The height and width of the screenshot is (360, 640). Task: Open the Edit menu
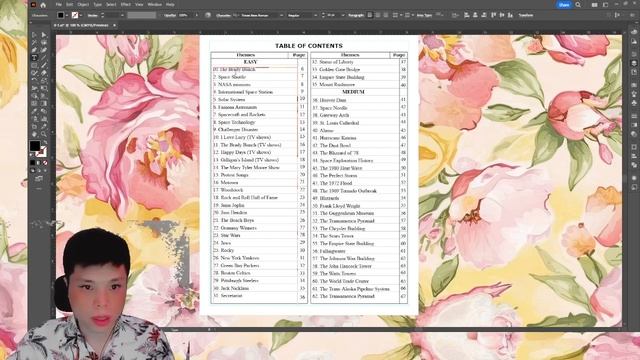(x=70, y=4)
